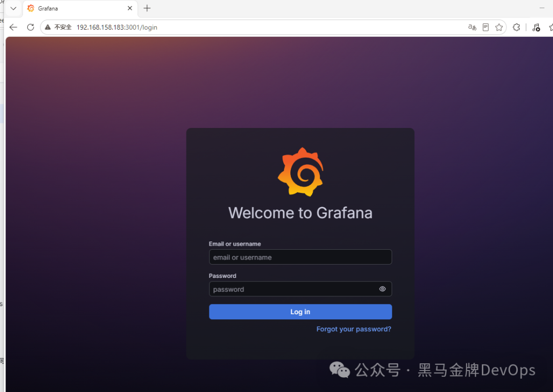
Task: Click the URL 192.168.158.183:3001/login in address bar
Action: (117, 27)
